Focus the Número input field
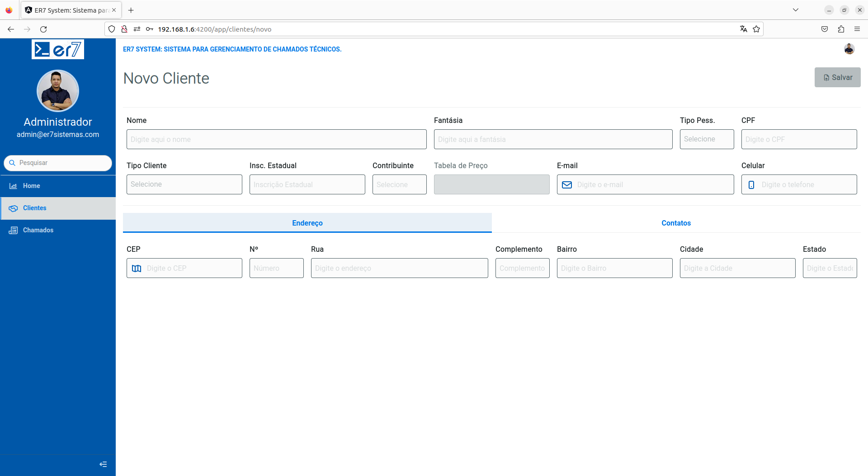 [277, 268]
